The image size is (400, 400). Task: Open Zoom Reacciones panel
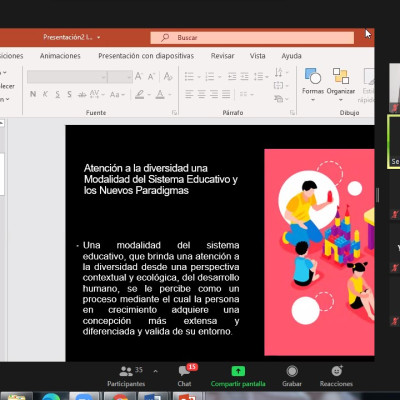336,376
